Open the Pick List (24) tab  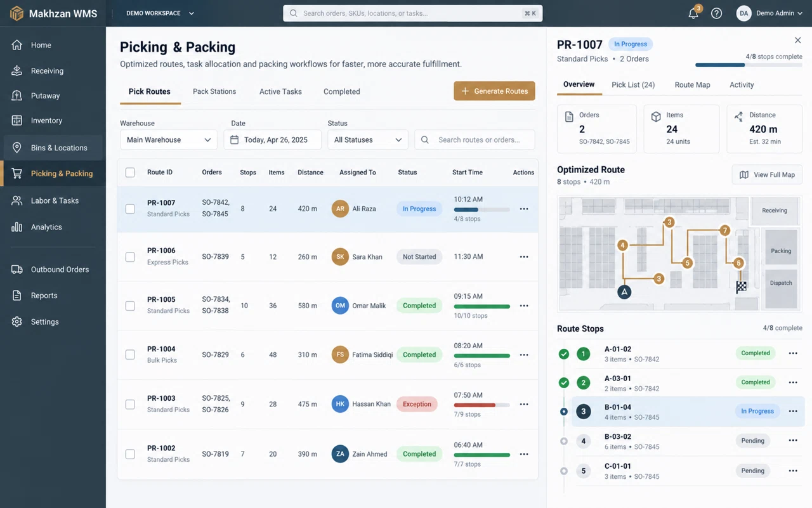(x=633, y=84)
